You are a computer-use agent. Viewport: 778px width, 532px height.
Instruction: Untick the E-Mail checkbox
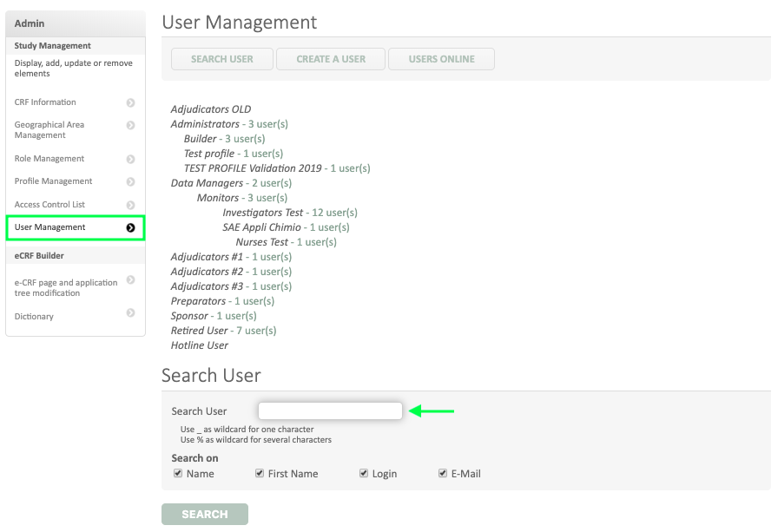point(443,473)
